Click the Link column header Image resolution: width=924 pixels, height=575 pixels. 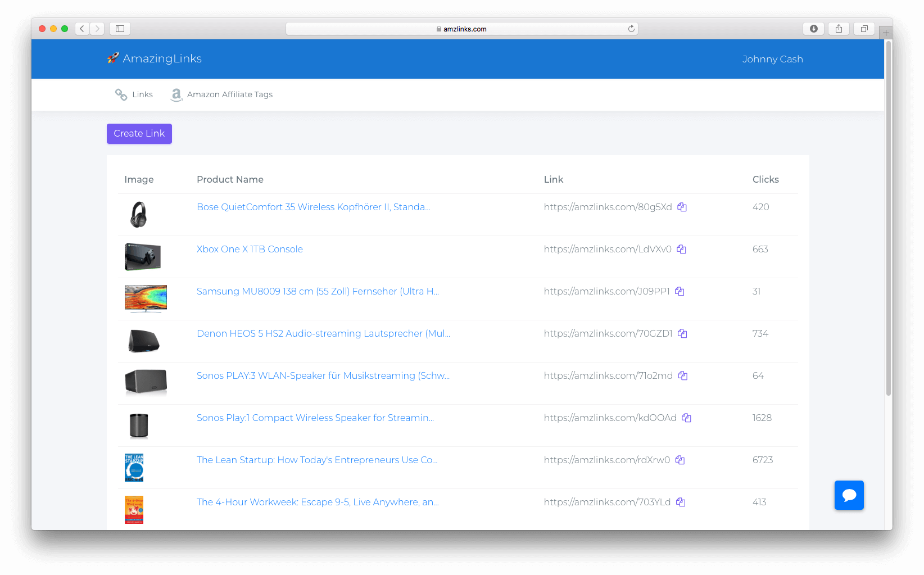(x=554, y=179)
